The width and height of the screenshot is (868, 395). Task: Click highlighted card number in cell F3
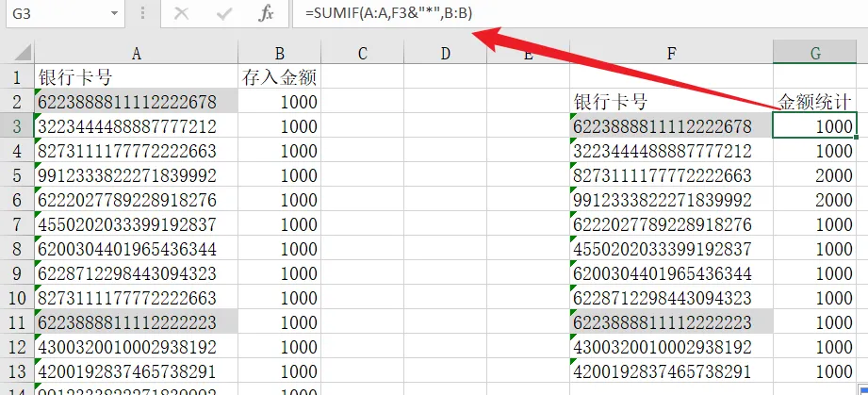(671, 126)
